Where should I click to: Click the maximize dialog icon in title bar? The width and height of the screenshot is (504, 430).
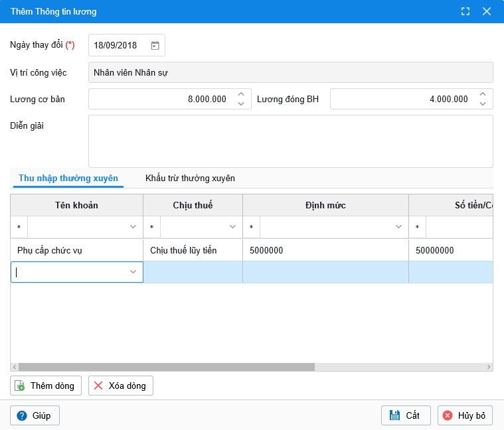[465, 11]
